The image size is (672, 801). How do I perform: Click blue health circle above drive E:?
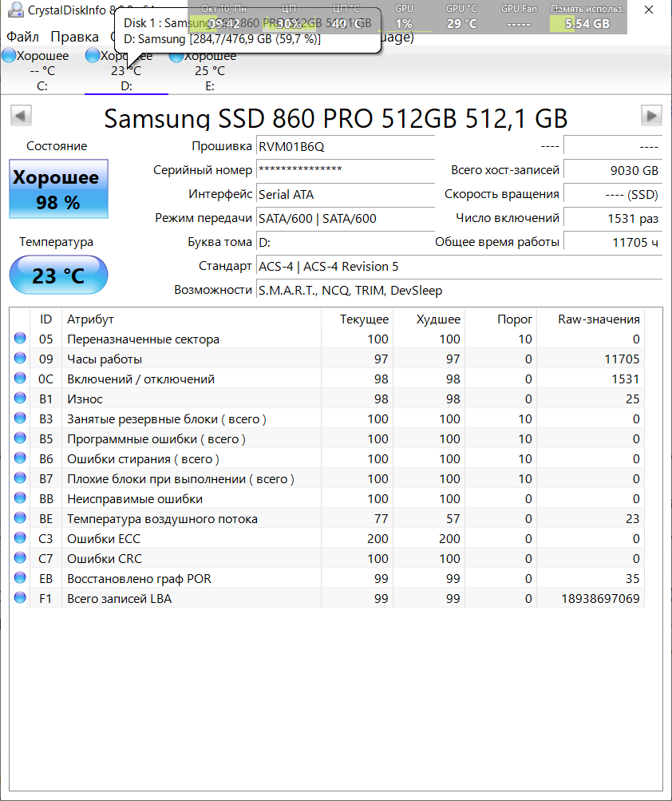[x=176, y=55]
